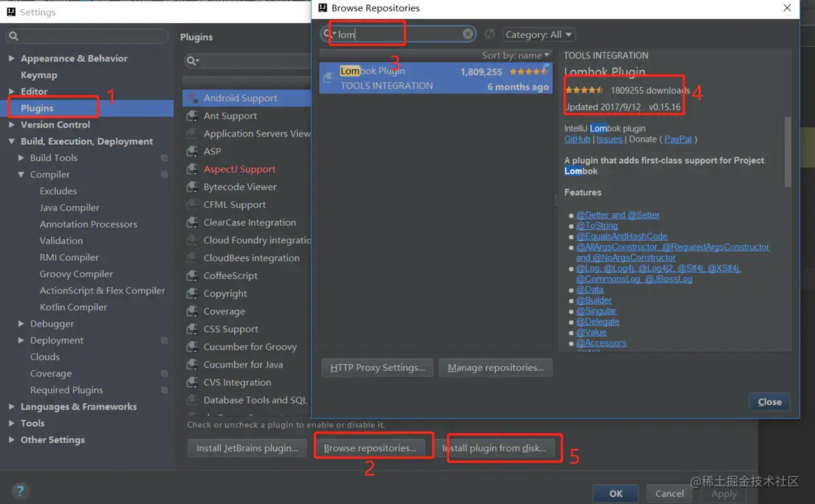The width and height of the screenshot is (815, 504).
Task: Click the Settings search field
Action: click(87, 37)
